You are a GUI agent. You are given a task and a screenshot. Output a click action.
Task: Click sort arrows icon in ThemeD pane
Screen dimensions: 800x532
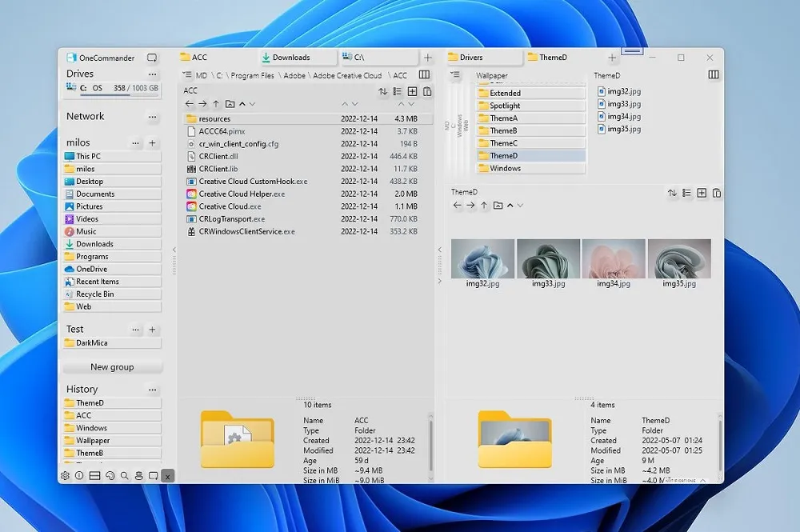tap(672, 193)
